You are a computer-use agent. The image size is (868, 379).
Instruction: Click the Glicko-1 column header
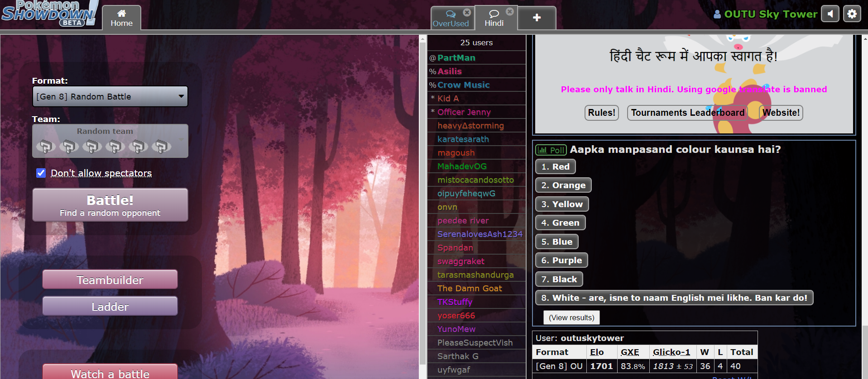[672, 352]
